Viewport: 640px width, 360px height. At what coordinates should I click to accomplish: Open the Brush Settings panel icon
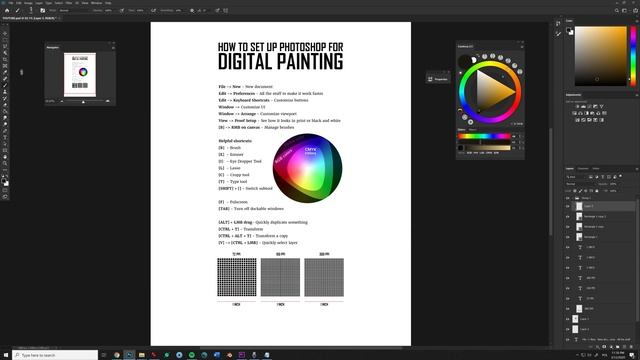pos(42,11)
